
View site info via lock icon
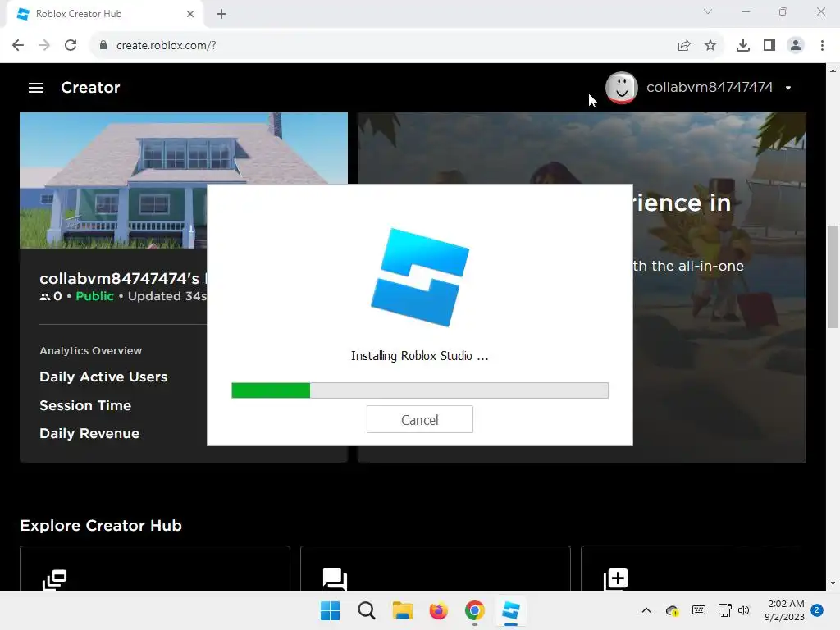[x=103, y=46]
